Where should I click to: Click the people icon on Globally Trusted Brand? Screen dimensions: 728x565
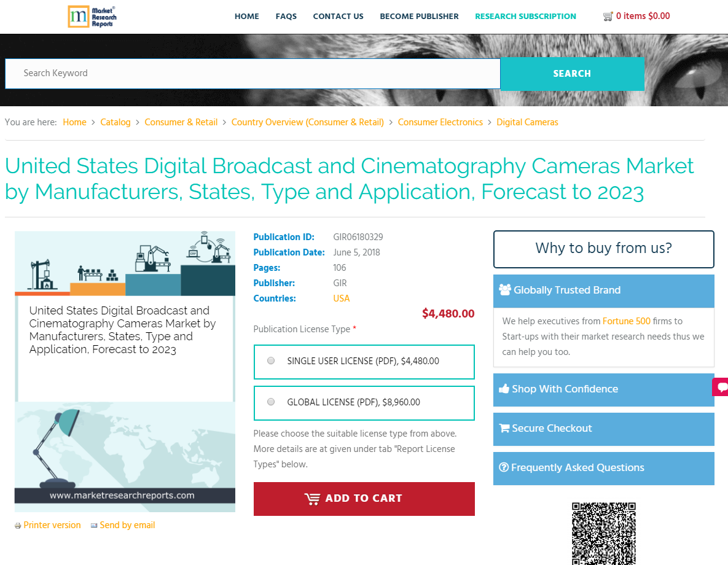pos(504,290)
